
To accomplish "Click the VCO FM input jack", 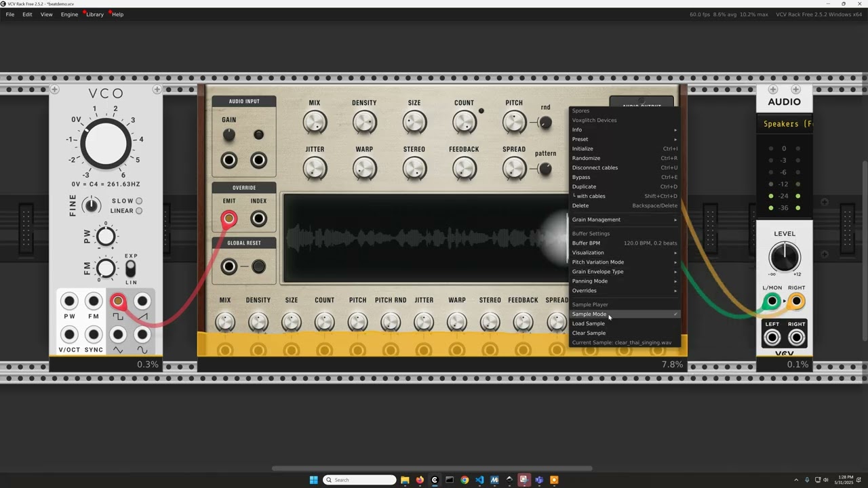I will 94,301.
